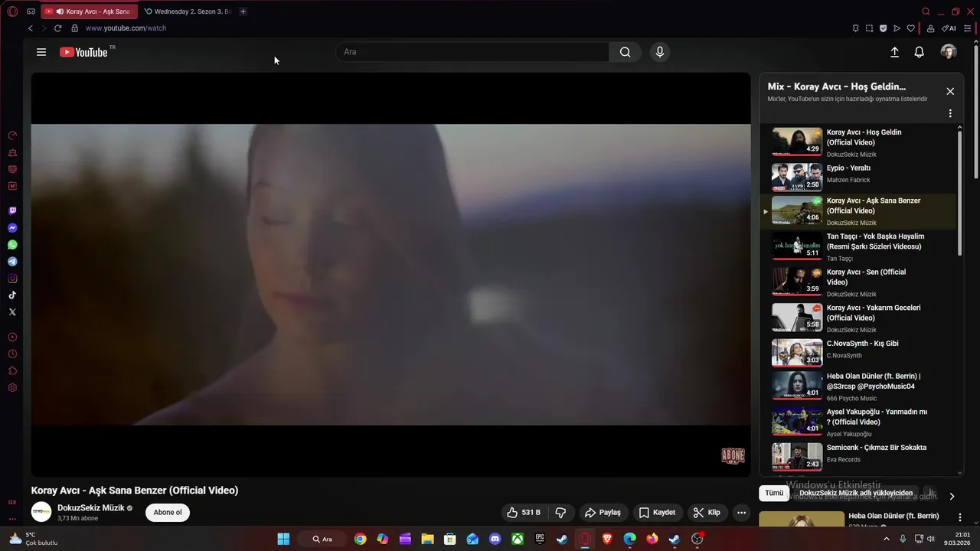
Task: Click the Klip button
Action: point(706,513)
